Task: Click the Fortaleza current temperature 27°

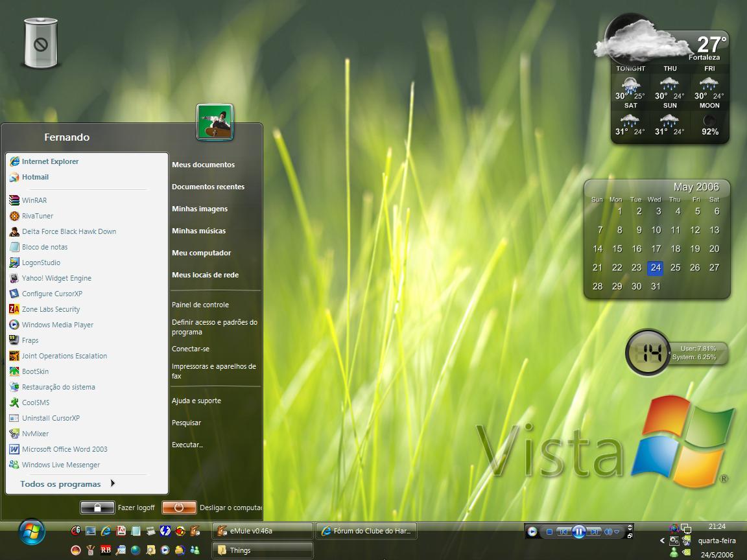Action: [712, 45]
